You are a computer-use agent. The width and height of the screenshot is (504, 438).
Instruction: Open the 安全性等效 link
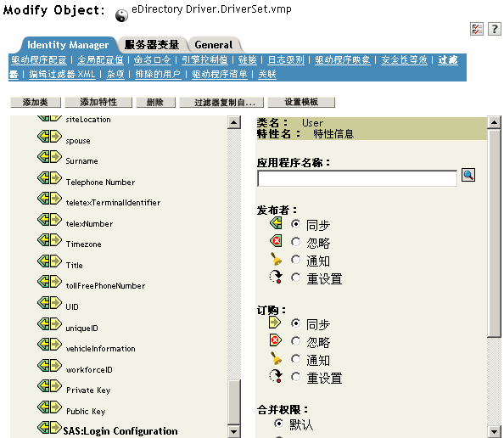(x=404, y=59)
